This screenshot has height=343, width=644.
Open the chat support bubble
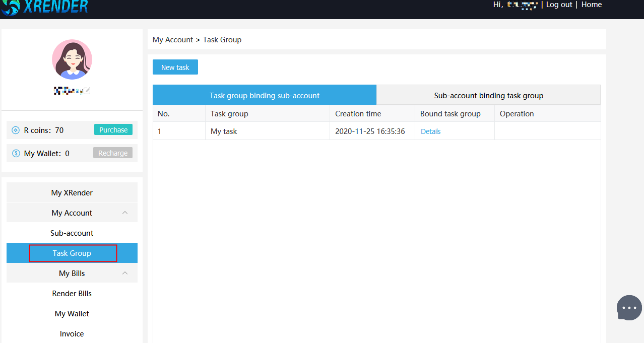[629, 308]
